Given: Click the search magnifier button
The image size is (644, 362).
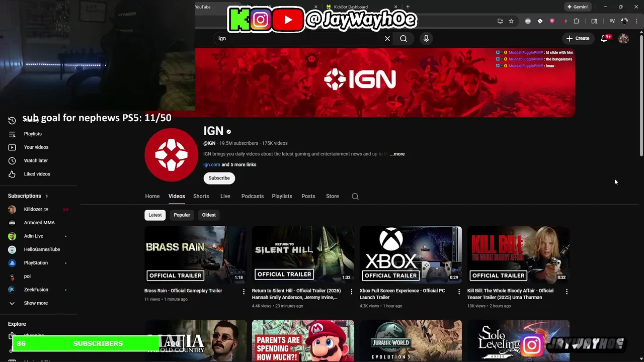Looking at the screenshot, I should [x=404, y=38].
